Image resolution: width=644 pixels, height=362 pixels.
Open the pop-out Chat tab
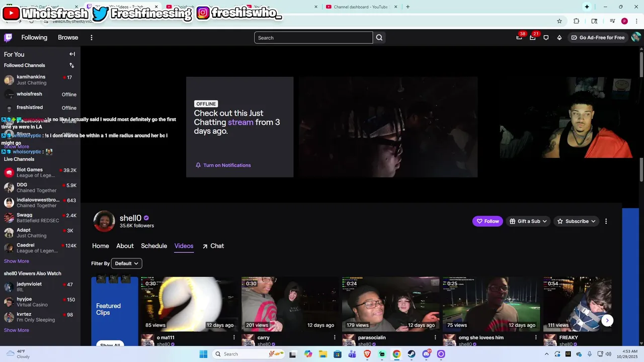click(213, 246)
